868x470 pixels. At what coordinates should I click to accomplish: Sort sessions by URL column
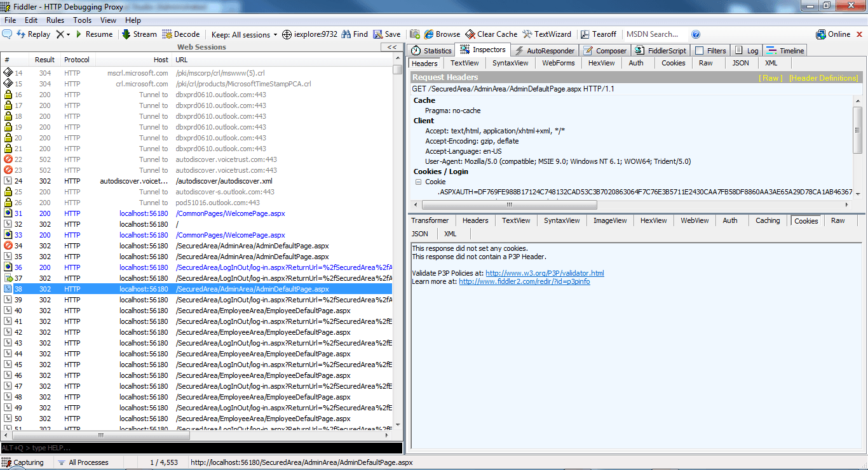tap(282, 60)
